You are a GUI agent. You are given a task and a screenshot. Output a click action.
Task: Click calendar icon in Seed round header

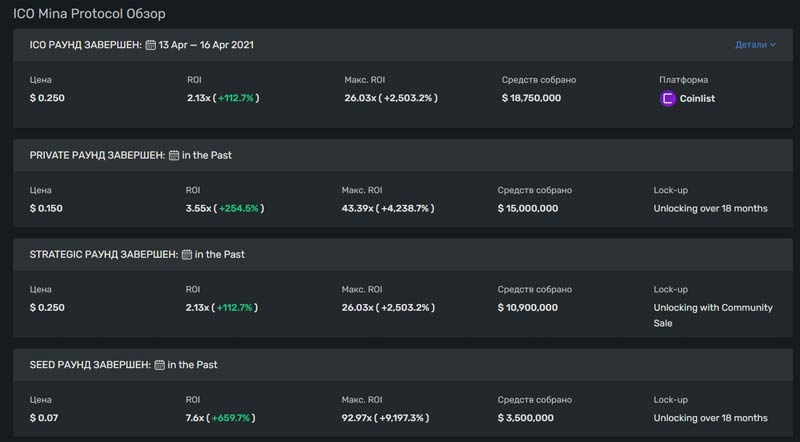pos(159,364)
